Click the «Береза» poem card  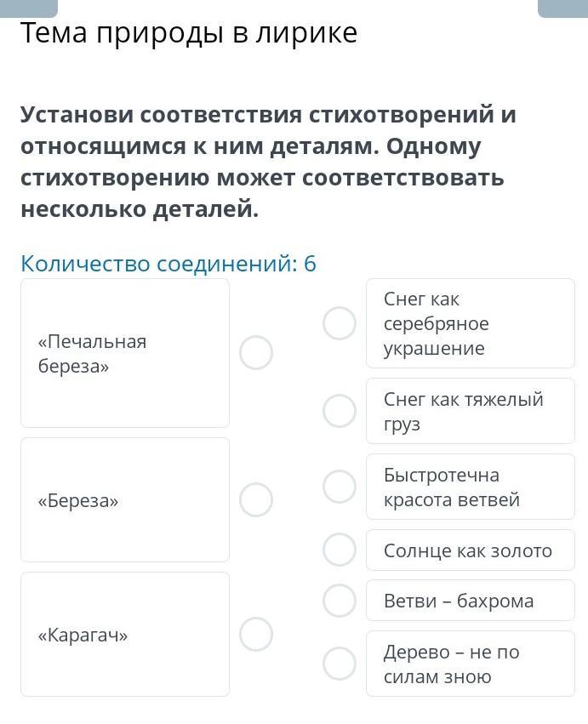125,499
